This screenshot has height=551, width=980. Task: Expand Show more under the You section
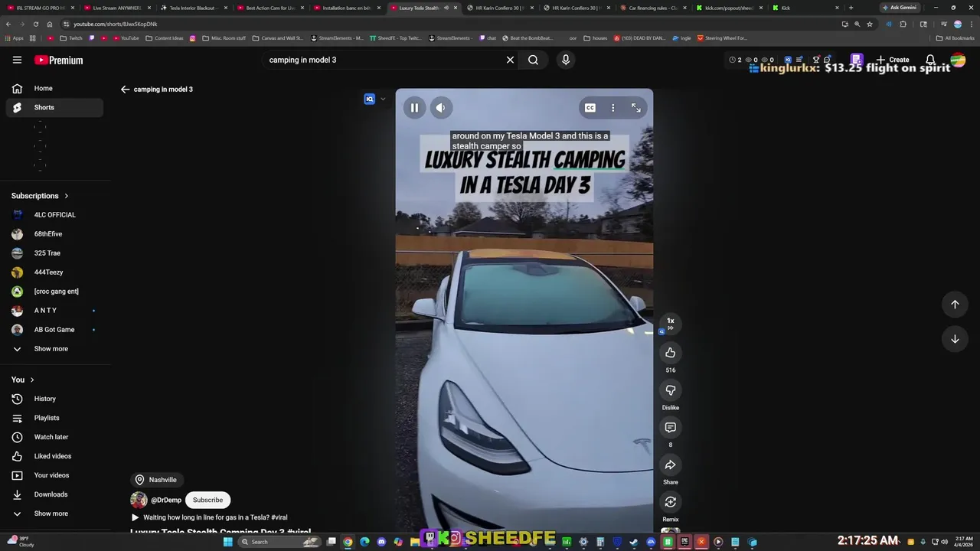(54, 514)
